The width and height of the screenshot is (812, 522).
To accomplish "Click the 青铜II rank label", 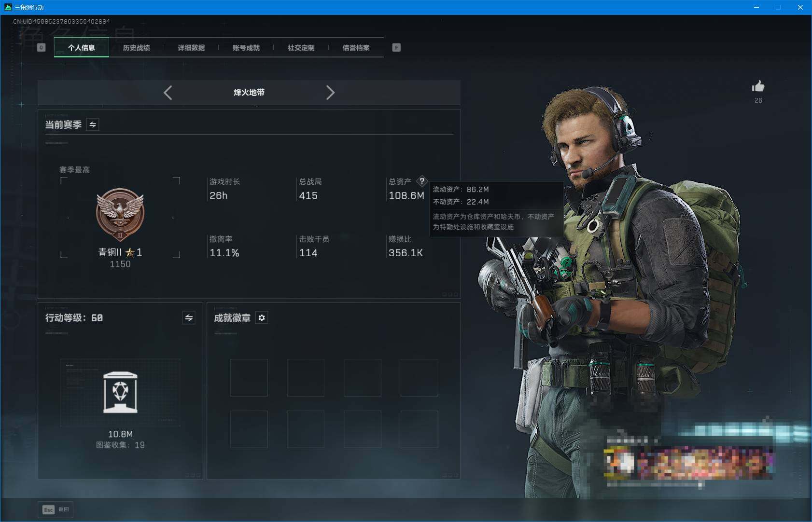I will click(x=120, y=252).
